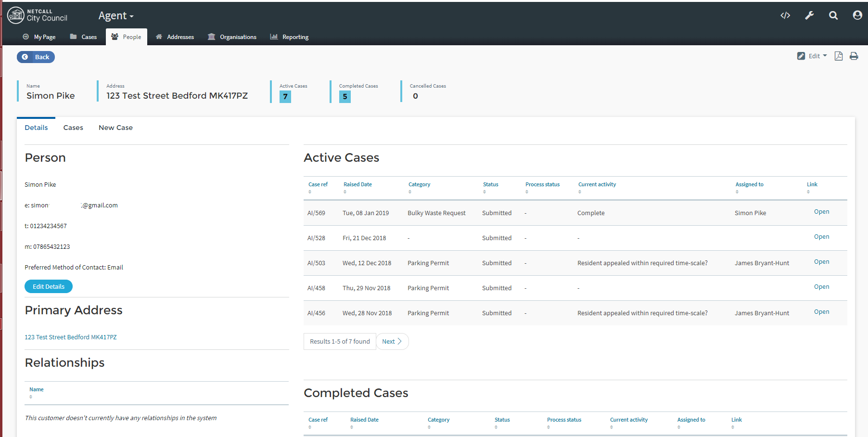Open the wrench settings icon
Screen dimensions: 868x437
tap(809, 15)
